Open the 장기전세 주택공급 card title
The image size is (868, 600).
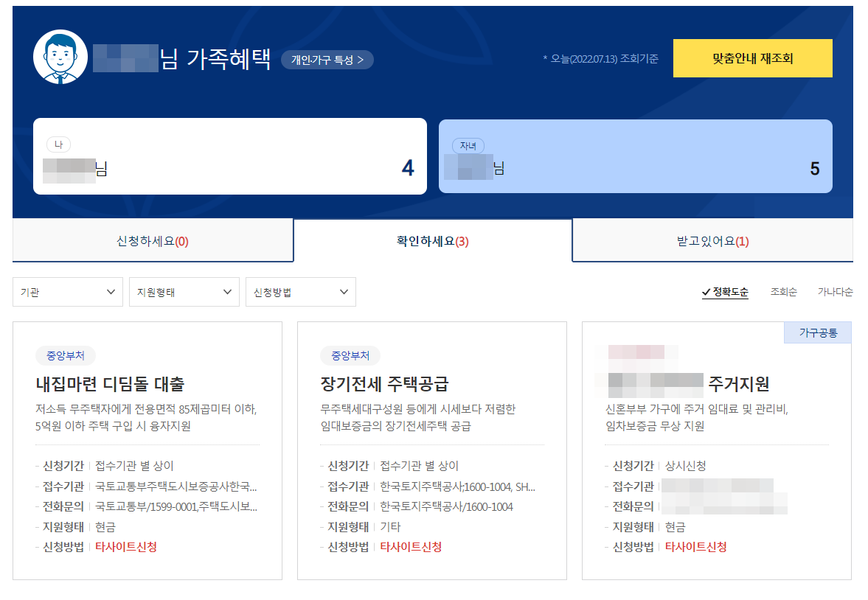tap(384, 383)
